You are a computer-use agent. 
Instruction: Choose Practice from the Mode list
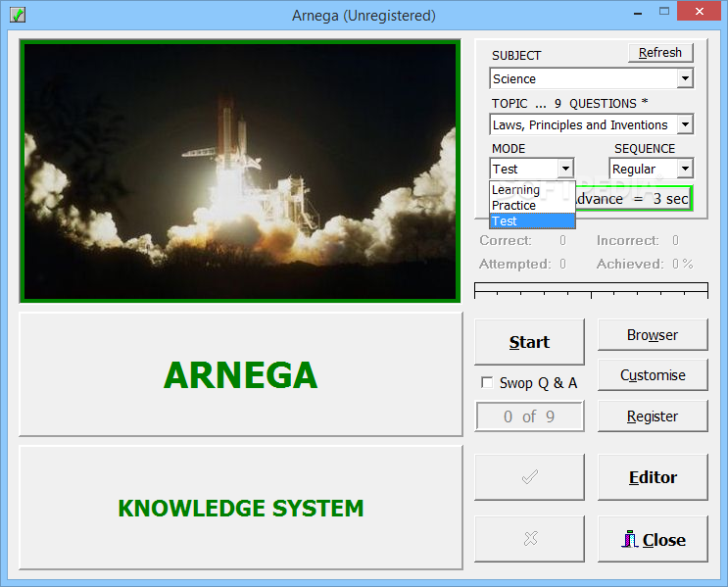[x=533, y=205]
